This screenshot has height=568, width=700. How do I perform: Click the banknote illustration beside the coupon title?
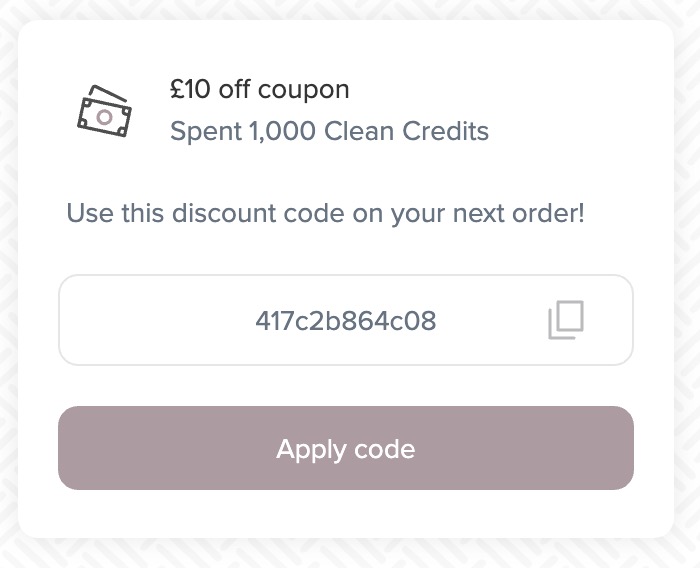tap(104, 111)
